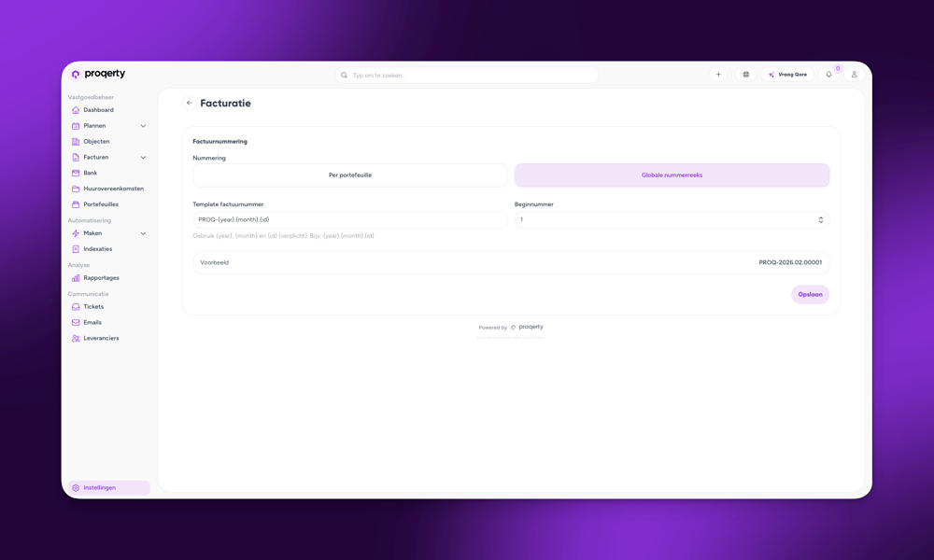This screenshot has height=560, width=934.
Task: Select Per portefeuille numbering option
Action: 350,175
